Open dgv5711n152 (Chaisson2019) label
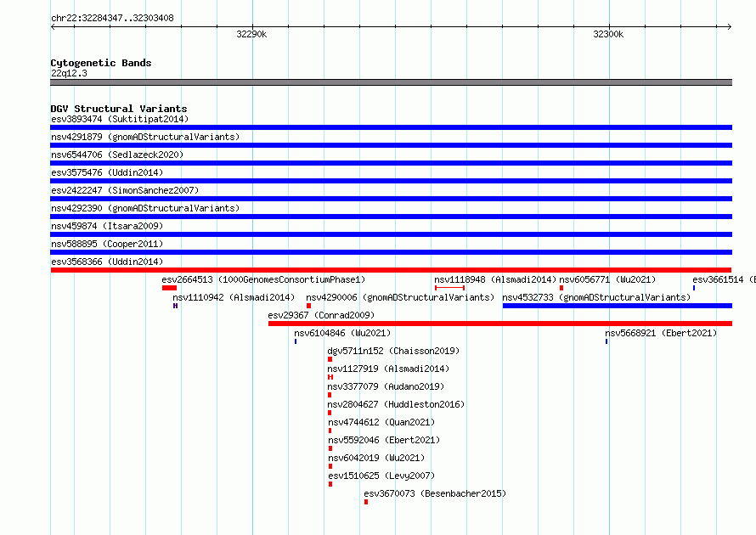Viewport: 756px width, 535px height. click(x=393, y=351)
